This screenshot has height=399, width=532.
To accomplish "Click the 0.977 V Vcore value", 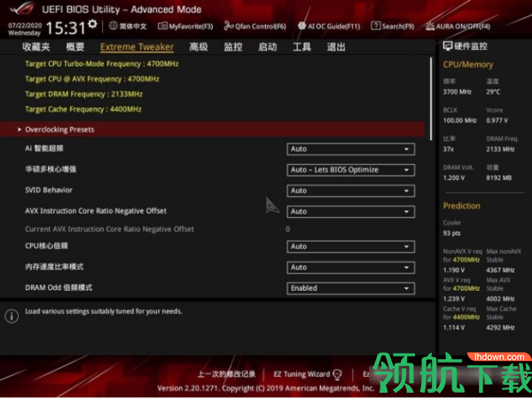I will coord(497,121).
